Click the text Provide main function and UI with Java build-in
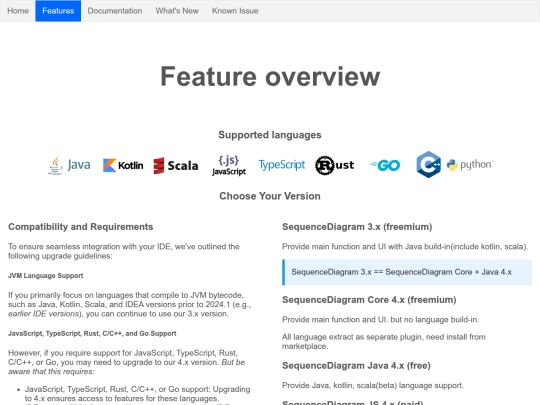This screenshot has height=405, width=540. click(x=405, y=247)
